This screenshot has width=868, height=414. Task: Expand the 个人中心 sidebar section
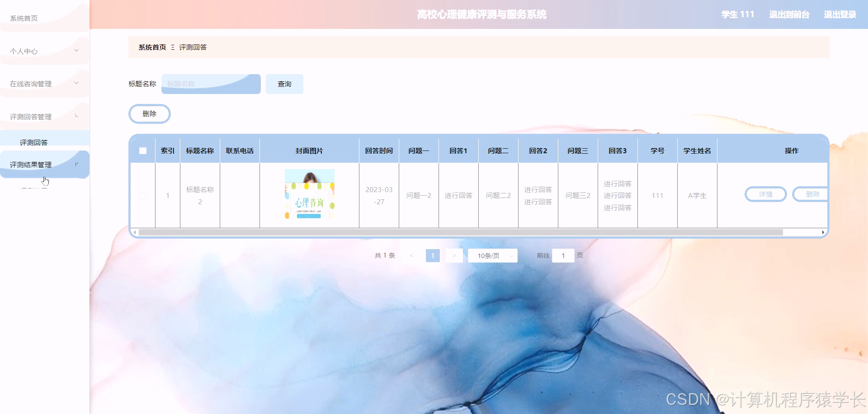[44, 51]
